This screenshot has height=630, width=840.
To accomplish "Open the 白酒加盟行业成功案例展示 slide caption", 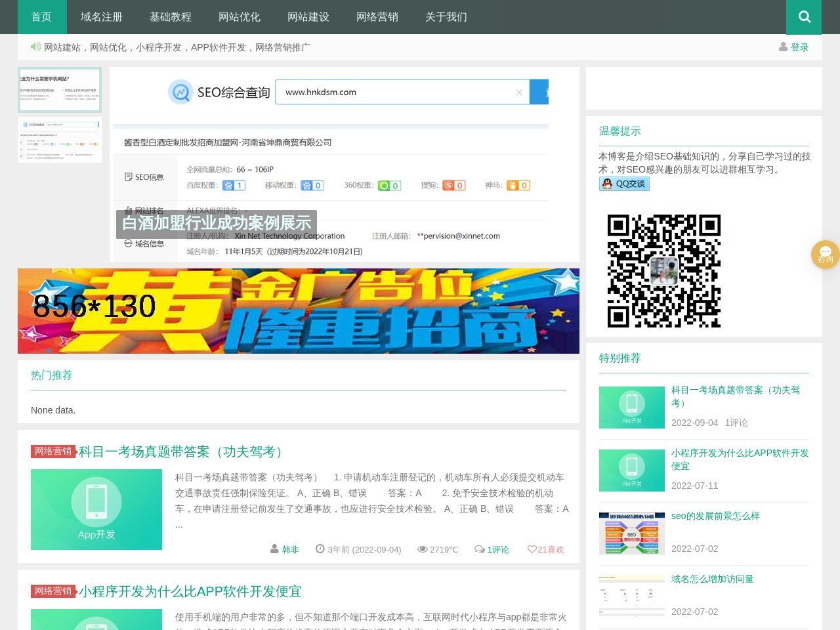I will click(217, 224).
